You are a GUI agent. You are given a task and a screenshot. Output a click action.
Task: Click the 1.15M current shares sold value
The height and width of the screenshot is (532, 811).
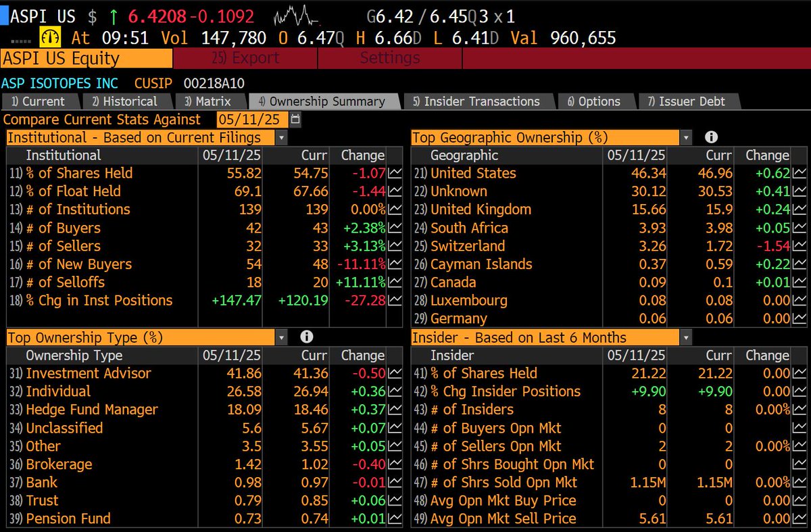(713, 483)
